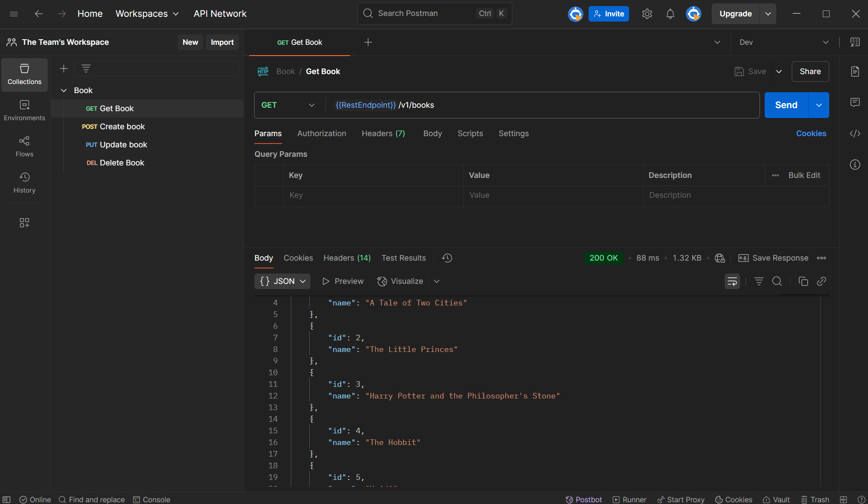
Task: Search within the response body
Action: (x=777, y=281)
